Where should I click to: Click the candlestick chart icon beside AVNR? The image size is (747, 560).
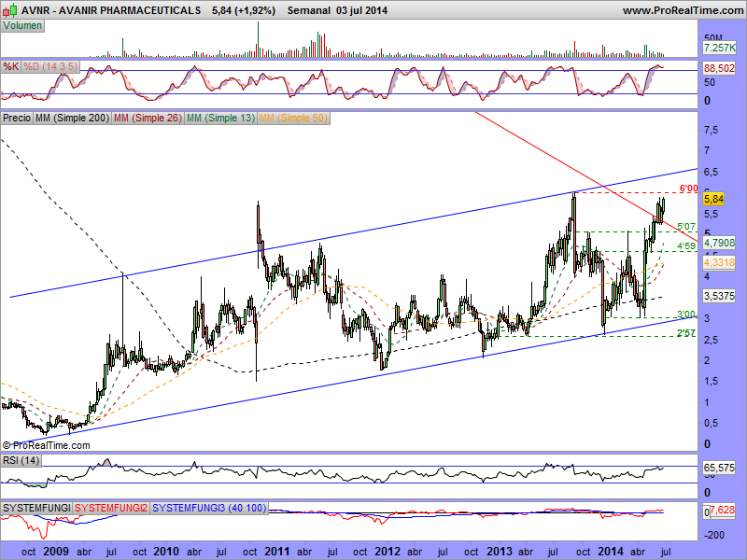coord(9,9)
